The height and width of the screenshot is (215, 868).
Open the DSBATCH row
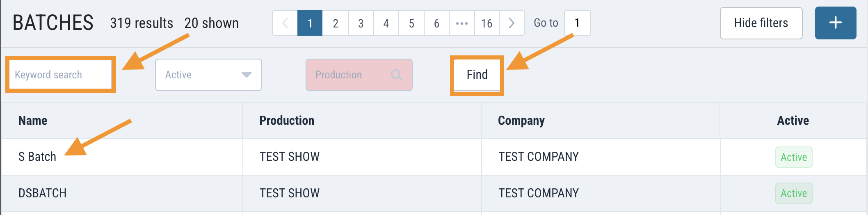click(x=43, y=193)
